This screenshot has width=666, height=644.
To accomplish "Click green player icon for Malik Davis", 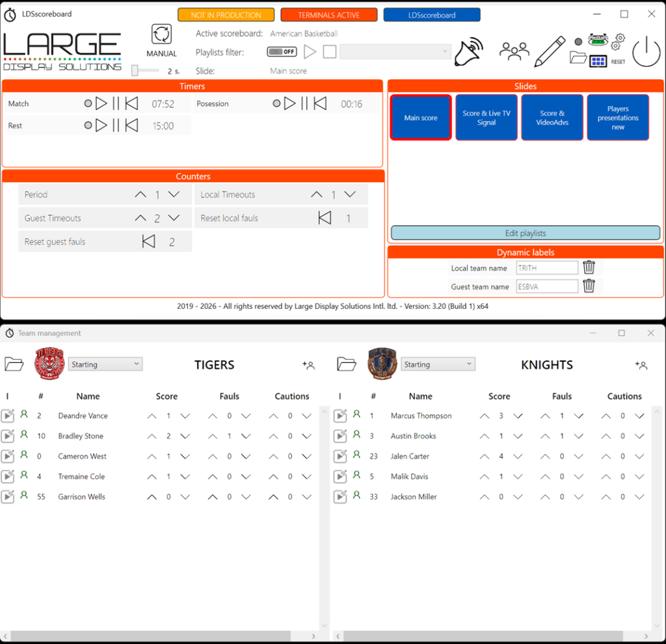I will coord(357,475).
